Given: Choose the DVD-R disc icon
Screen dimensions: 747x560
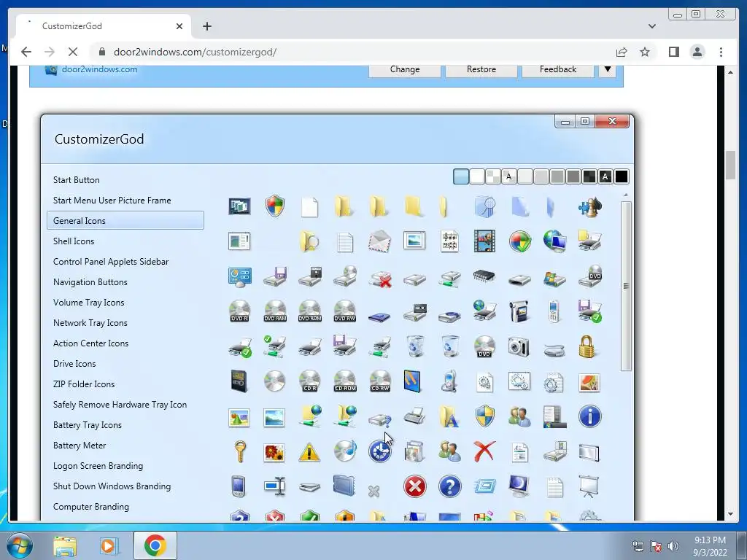Looking at the screenshot, I should coord(239,311).
